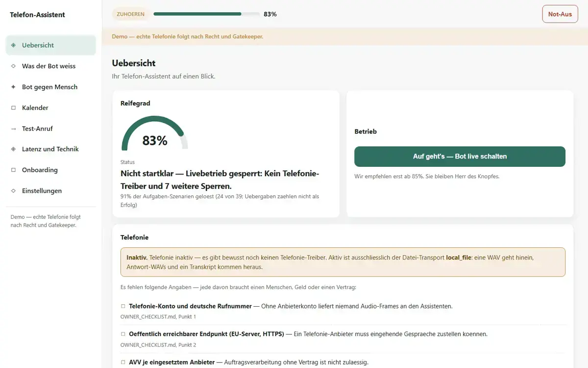The height and width of the screenshot is (368, 588).
Task: Go to Was der Bot weiss
Action: (x=51, y=66)
